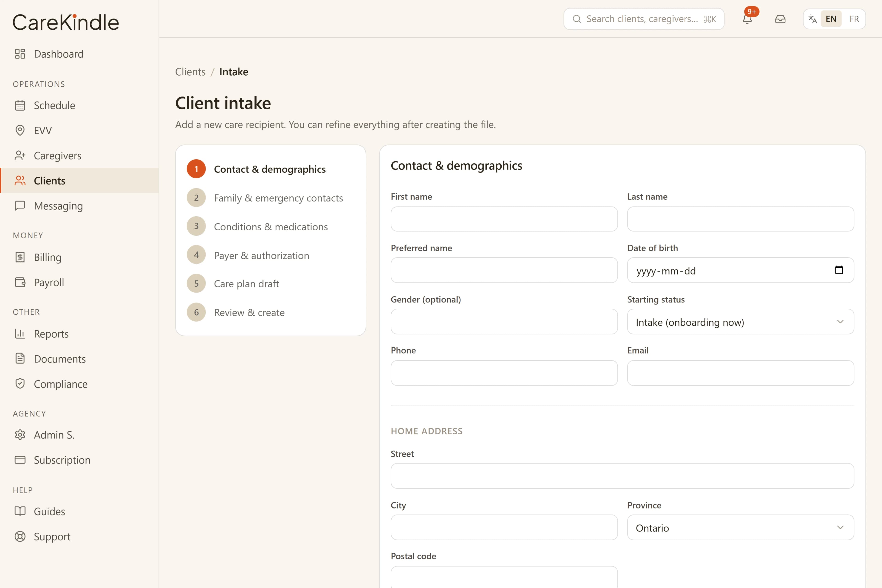Open the Starting status dropdown
This screenshot has height=588, width=882.
coord(741,322)
